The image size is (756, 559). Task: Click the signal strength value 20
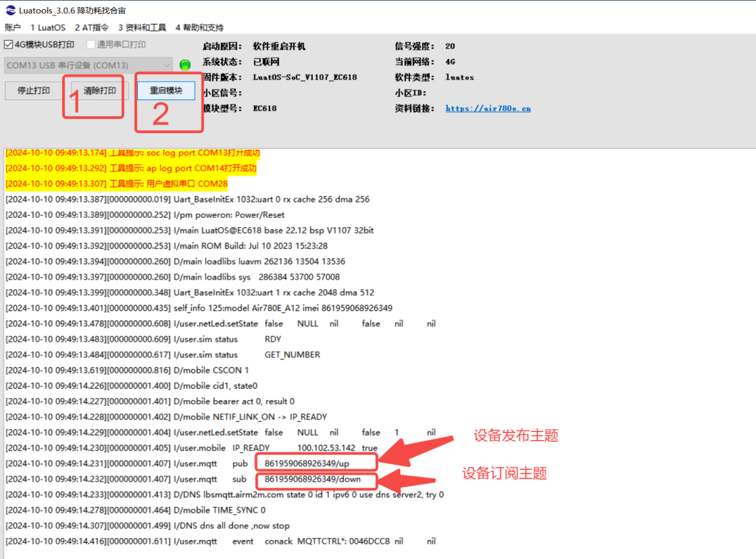coord(450,46)
